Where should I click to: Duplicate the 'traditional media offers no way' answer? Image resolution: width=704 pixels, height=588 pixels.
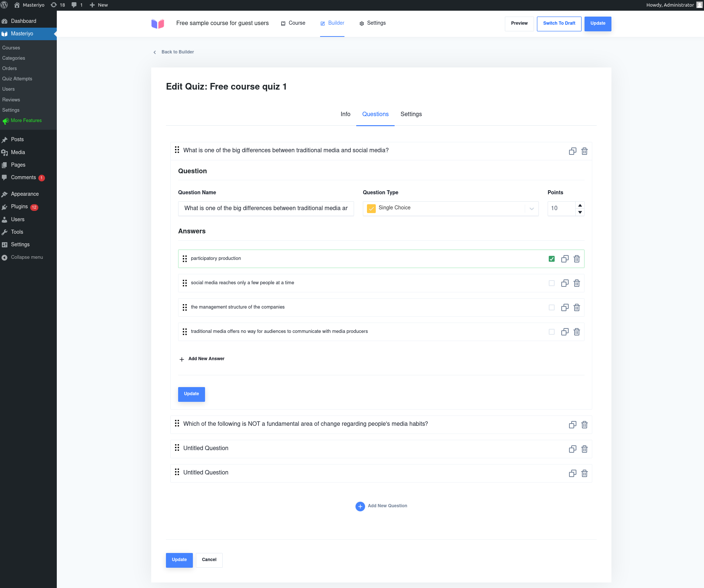(x=565, y=332)
